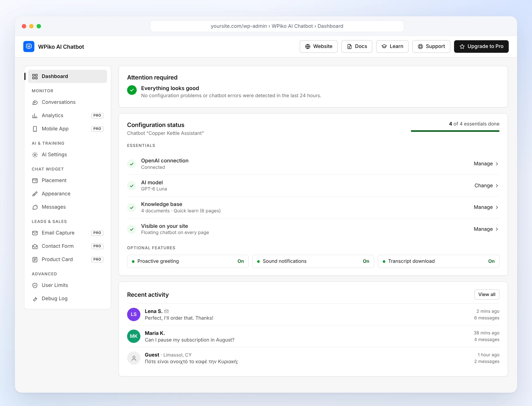532x406 pixels.
Task: Click the Guest user avatar icon
Action: pyautogui.click(x=134, y=358)
